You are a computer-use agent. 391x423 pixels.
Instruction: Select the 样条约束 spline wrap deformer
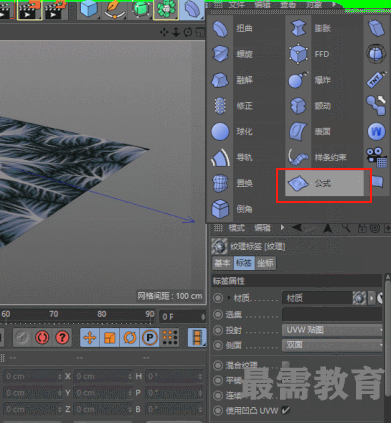(317, 157)
